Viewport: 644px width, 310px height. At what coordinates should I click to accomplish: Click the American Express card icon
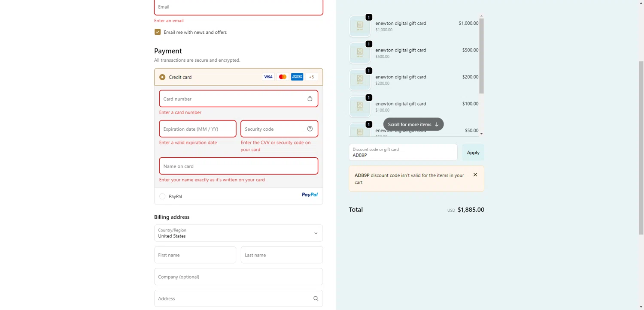(297, 77)
